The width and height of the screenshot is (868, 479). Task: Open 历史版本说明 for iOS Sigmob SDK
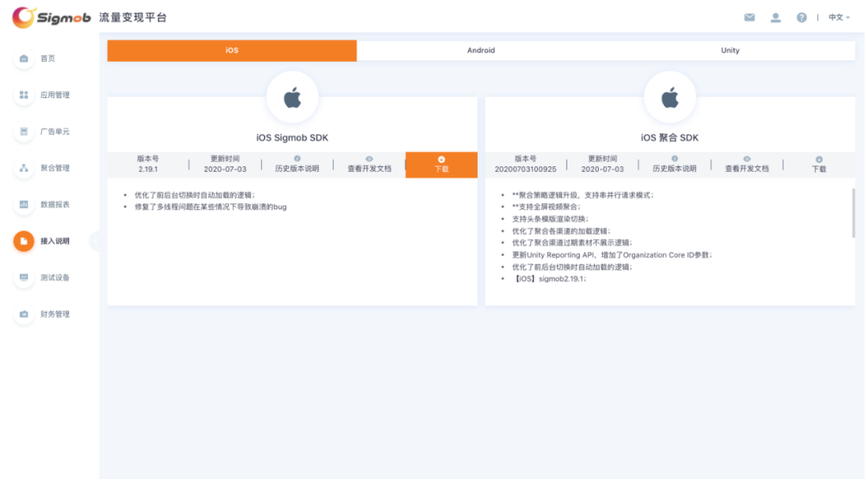pos(297,165)
